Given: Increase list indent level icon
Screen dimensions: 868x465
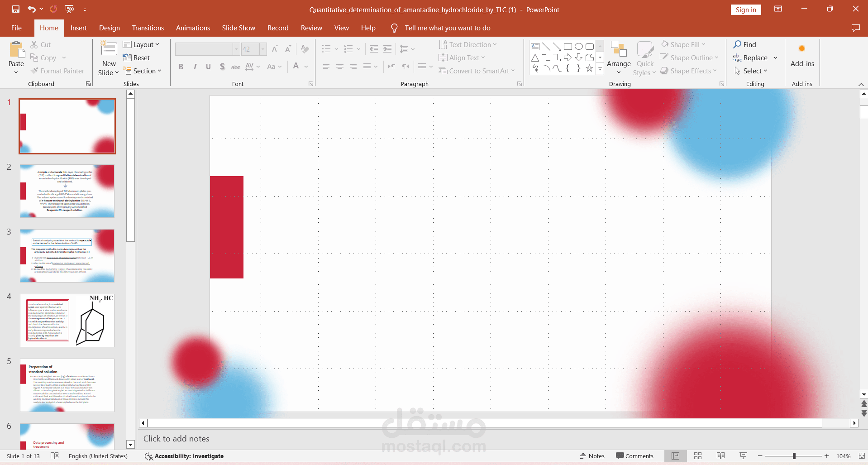Looking at the screenshot, I should pos(387,49).
